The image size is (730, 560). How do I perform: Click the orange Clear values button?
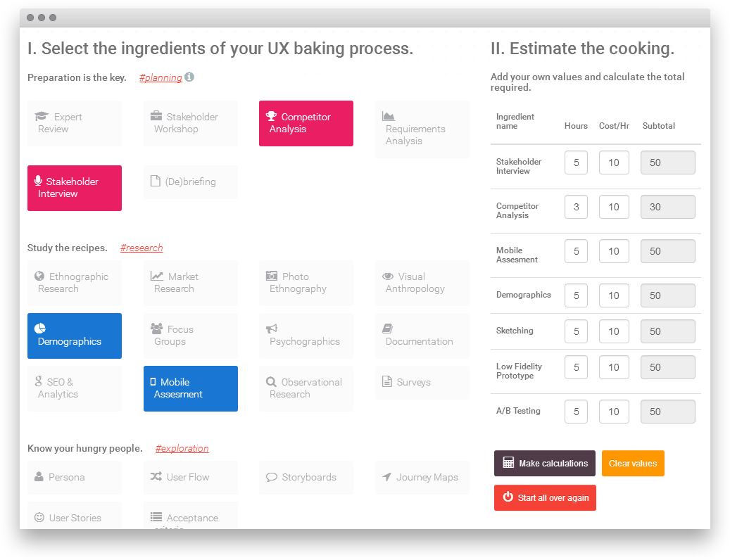[x=633, y=464]
